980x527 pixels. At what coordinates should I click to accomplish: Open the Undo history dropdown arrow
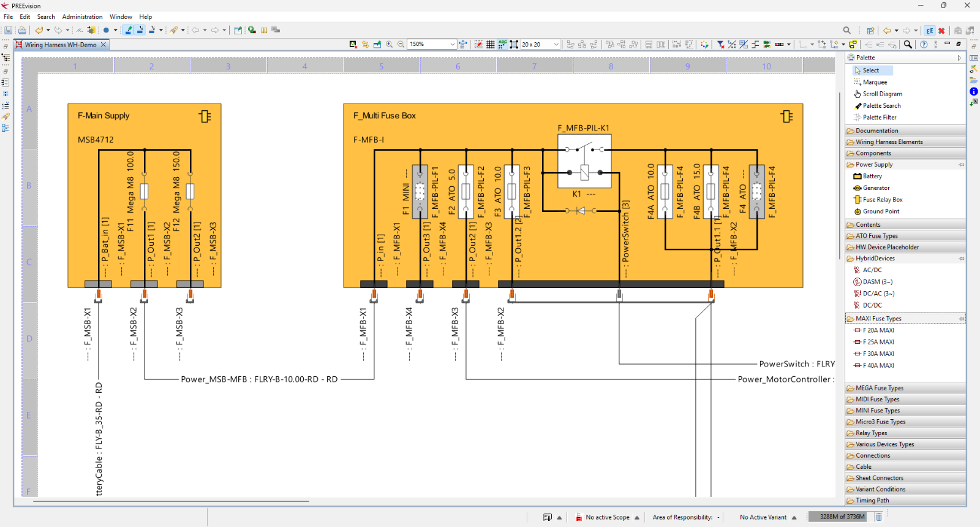[x=48, y=30]
